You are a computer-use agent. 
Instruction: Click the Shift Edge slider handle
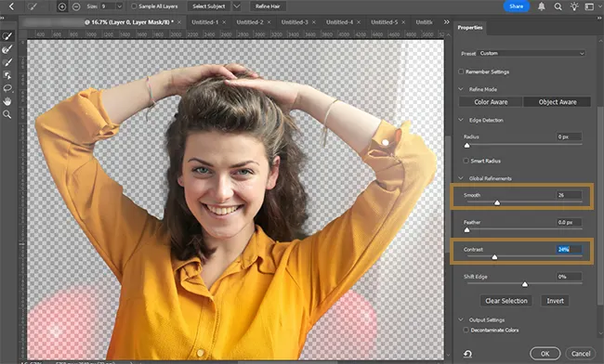point(525,284)
